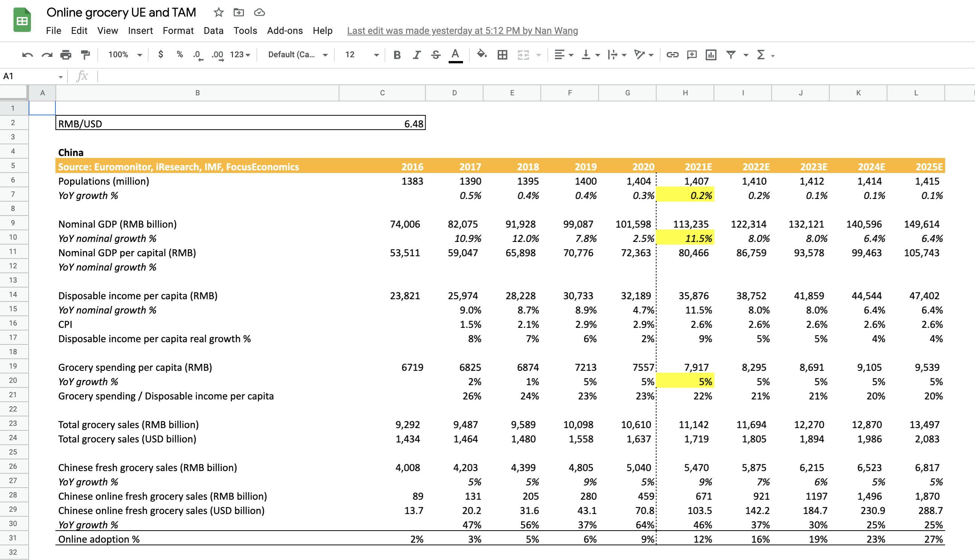Click the yellow 11.5% cell in 2021E
This screenshot has width=975, height=560.
click(685, 239)
